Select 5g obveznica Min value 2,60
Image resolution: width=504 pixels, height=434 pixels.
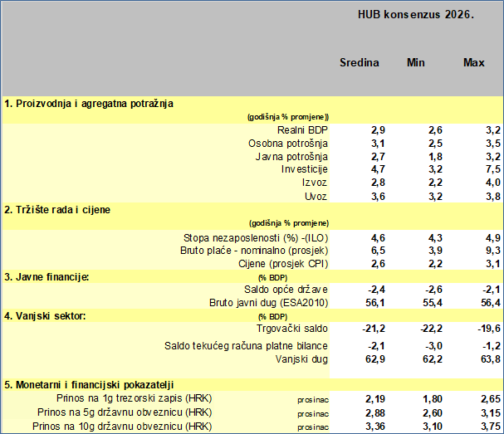(x=433, y=412)
